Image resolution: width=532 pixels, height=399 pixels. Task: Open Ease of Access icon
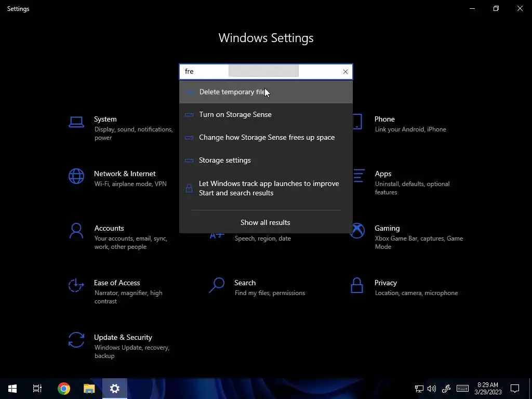tap(76, 285)
